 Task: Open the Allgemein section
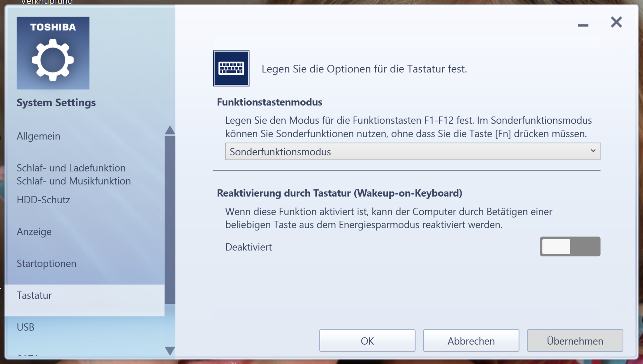tap(39, 136)
